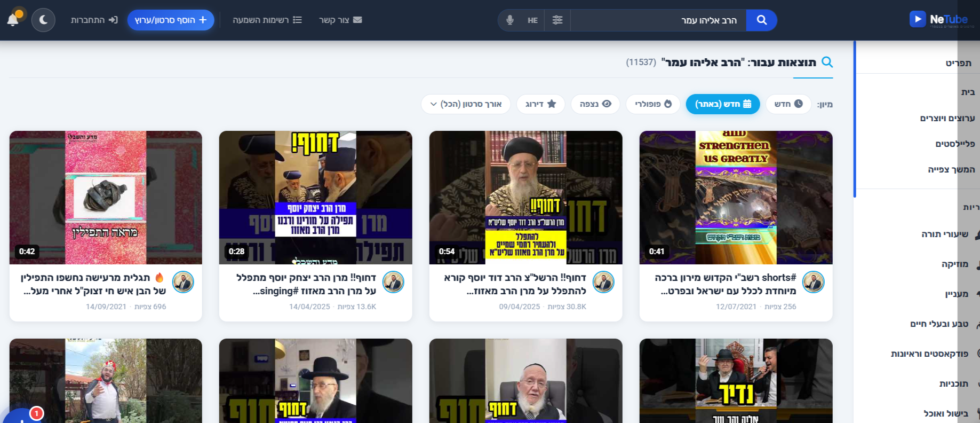Image resolution: width=980 pixels, height=423 pixels.
Task: Expand the אורך סרטון (הכל) dropdown
Action: pos(466,104)
